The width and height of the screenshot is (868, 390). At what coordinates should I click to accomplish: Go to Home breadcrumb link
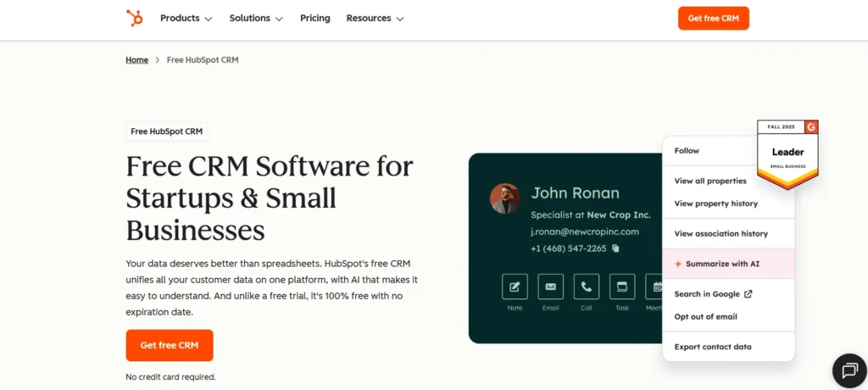click(x=136, y=60)
